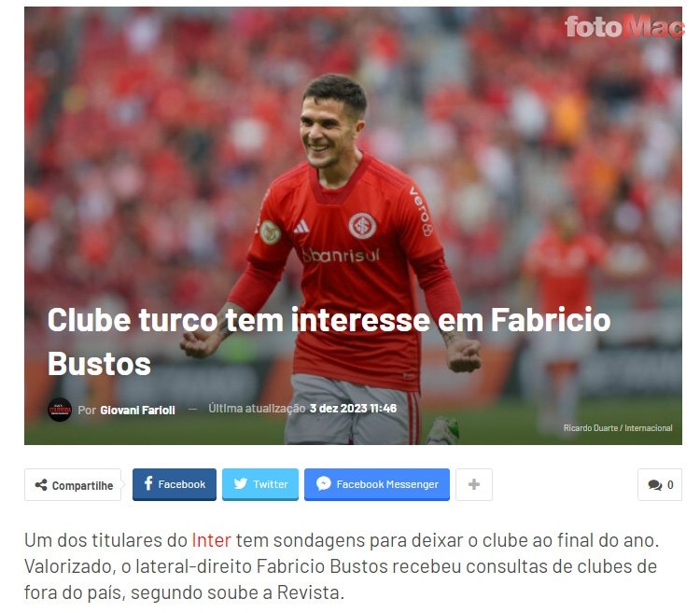Click the author's round avatar image

click(x=60, y=410)
